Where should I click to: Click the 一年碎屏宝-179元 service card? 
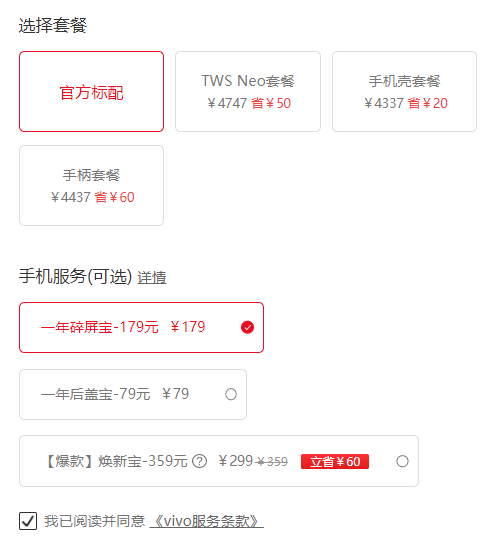141,327
